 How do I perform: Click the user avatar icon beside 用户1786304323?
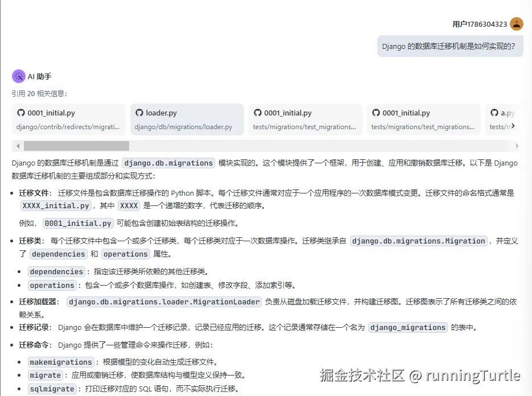[x=517, y=24]
